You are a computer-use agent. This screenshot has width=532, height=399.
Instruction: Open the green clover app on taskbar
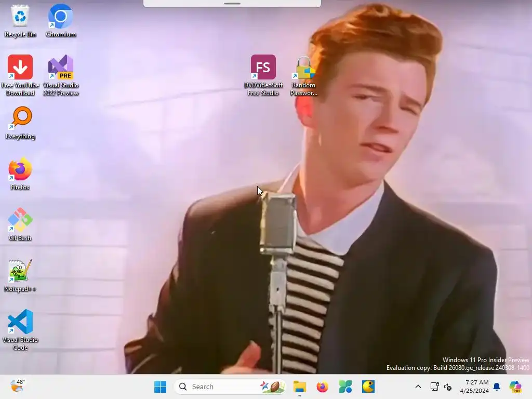tap(345, 387)
